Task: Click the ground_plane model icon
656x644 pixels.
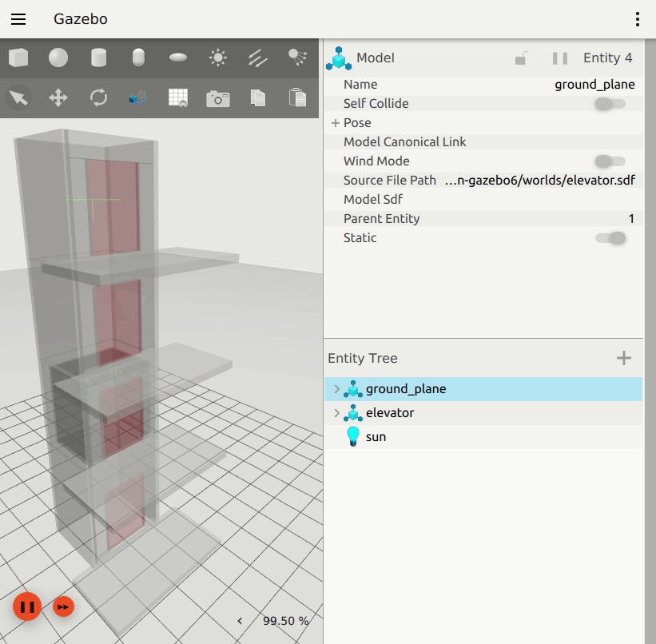Action: point(353,389)
